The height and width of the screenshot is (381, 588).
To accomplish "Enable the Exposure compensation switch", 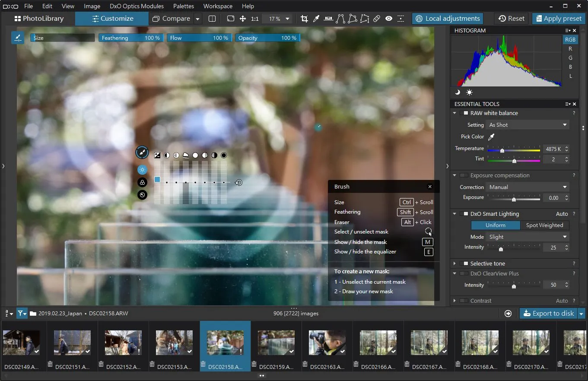I will [x=464, y=176].
